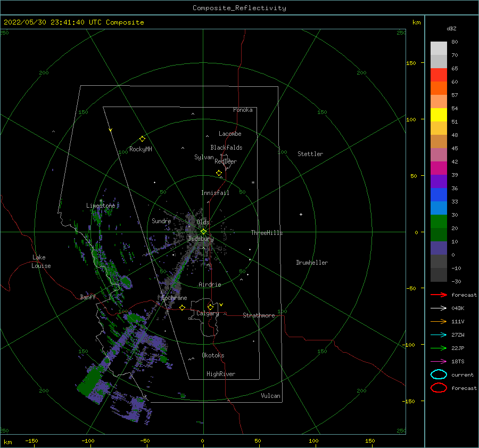This screenshot has height=448, width=479.
Task: Click the cyan 27ZW arrow legend icon
Action: 439,335
